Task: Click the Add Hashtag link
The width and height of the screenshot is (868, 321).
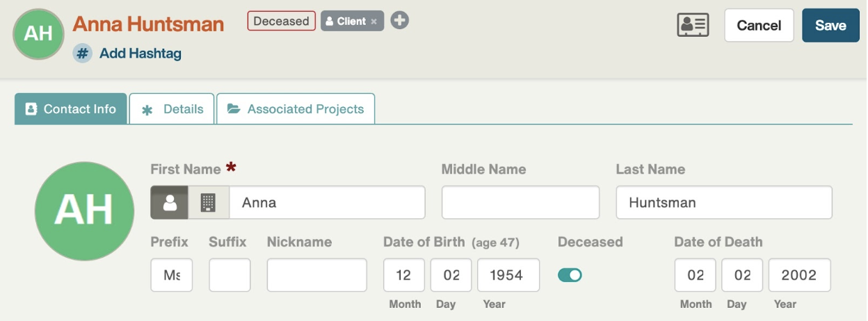Action: coord(140,53)
